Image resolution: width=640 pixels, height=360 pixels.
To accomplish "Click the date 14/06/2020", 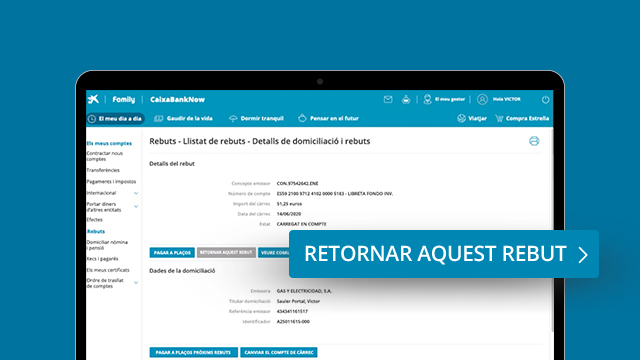I will pyautogui.click(x=289, y=214).
